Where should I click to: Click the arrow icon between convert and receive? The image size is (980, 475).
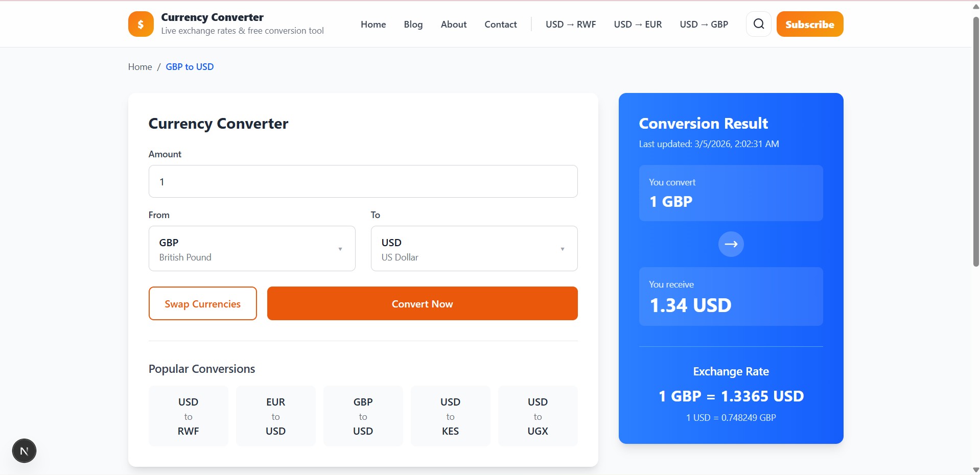click(730, 244)
